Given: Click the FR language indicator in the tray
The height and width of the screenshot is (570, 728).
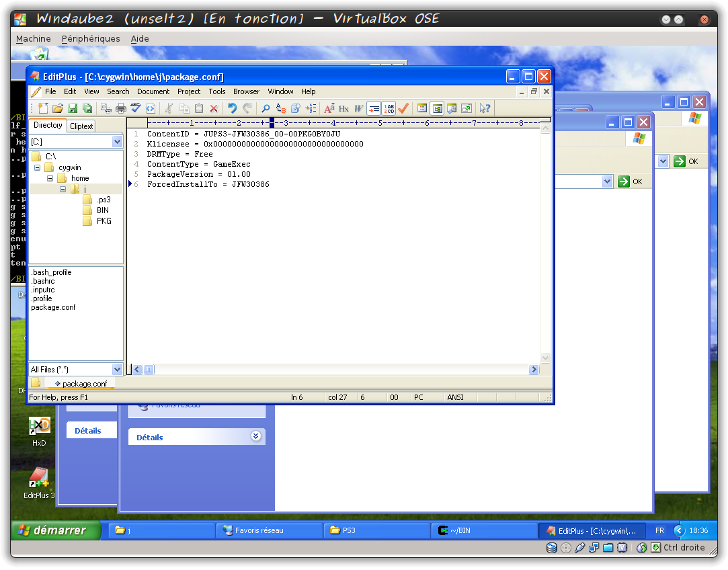Looking at the screenshot, I should coord(659,530).
